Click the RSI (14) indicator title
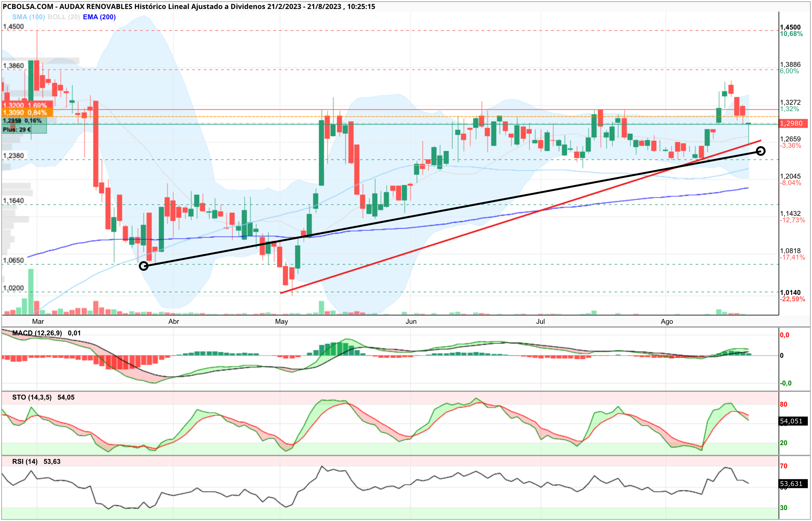Screen dimensions: 812x521 click(x=25, y=462)
